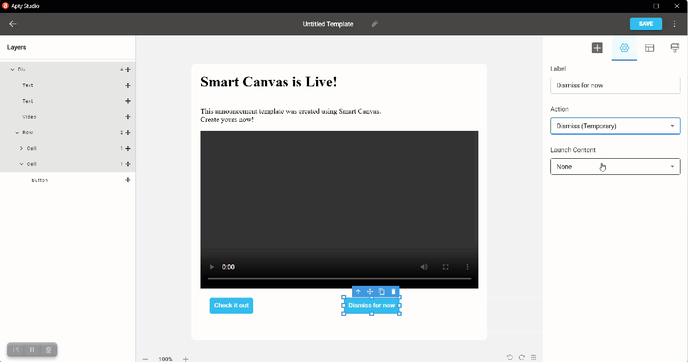
Task: Duplicate the selected button element
Action: pyautogui.click(x=382, y=291)
